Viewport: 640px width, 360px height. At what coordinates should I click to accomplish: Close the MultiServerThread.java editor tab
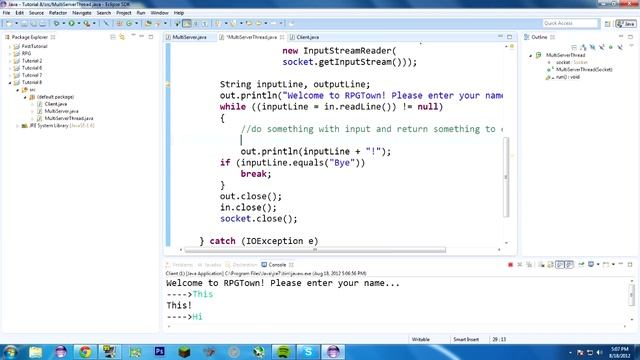282,37
